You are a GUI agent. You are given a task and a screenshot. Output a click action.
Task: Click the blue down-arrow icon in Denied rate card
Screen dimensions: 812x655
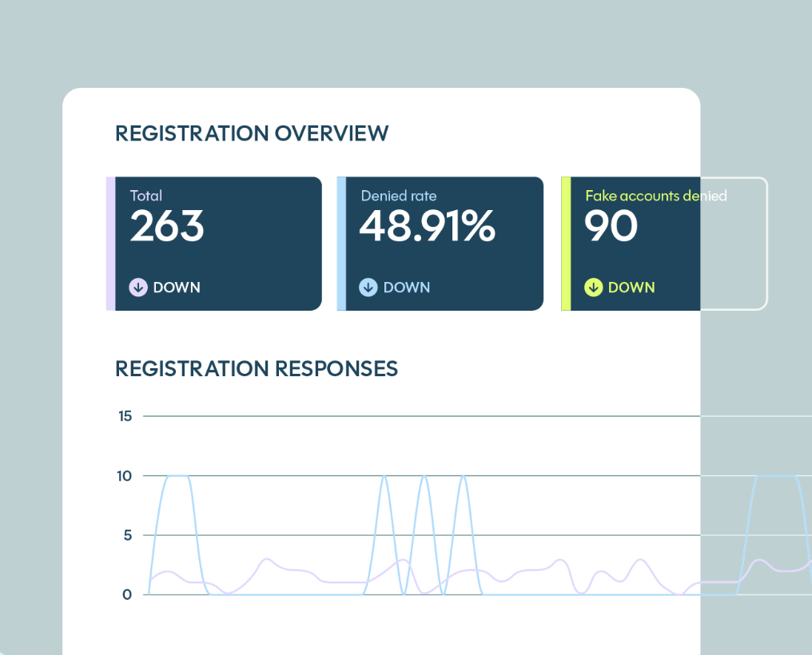(x=368, y=287)
